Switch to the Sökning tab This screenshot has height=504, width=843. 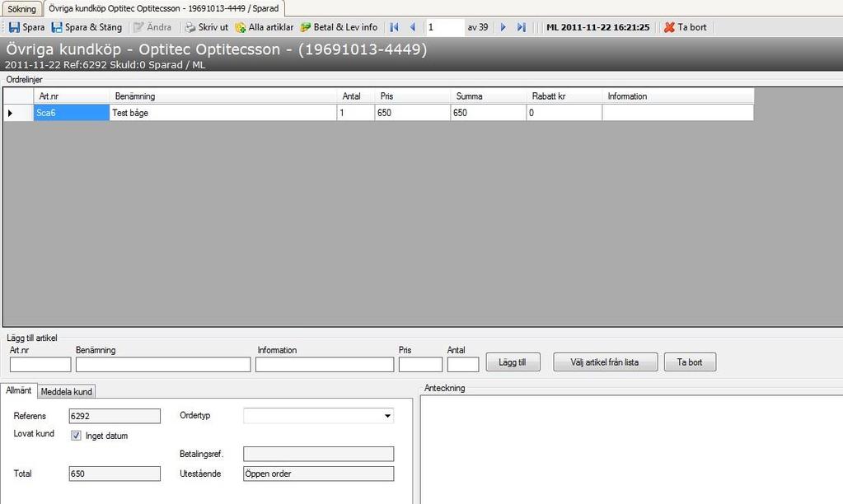click(22, 9)
